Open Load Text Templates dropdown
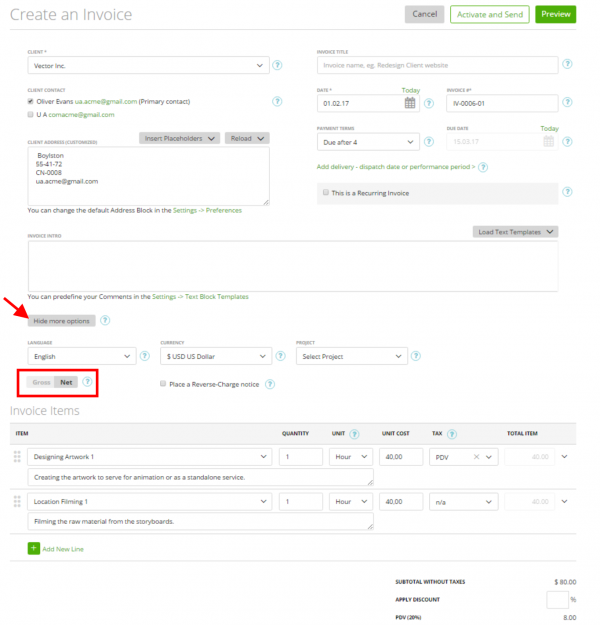The height and width of the screenshot is (625, 600). [515, 232]
